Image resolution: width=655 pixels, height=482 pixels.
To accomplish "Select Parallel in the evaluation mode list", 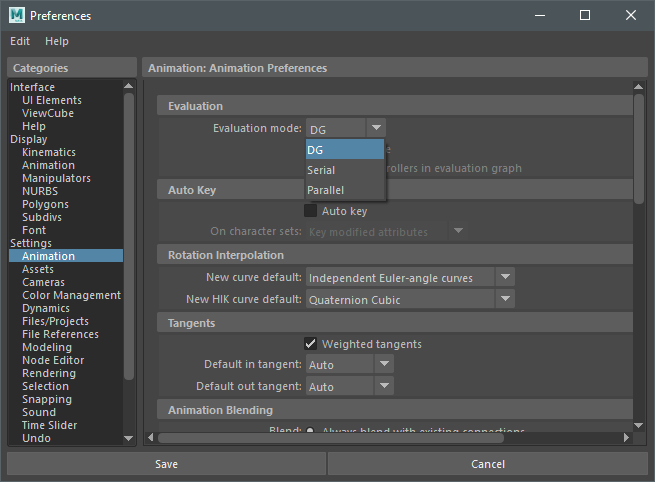I will point(326,190).
